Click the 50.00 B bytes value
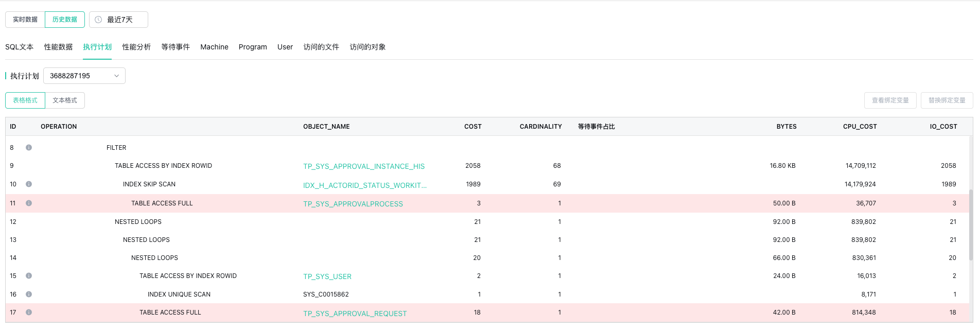The height and width of the screenshot is (330, 980). coord(784,203)
